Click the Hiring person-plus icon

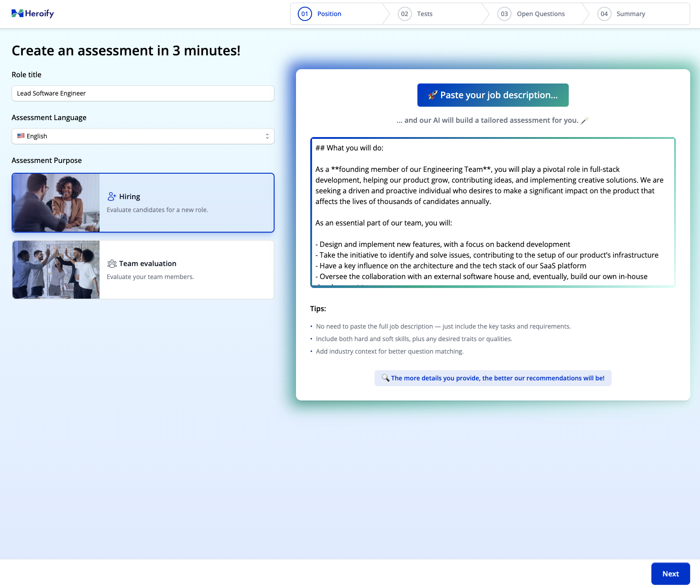(x=112, y=196)
